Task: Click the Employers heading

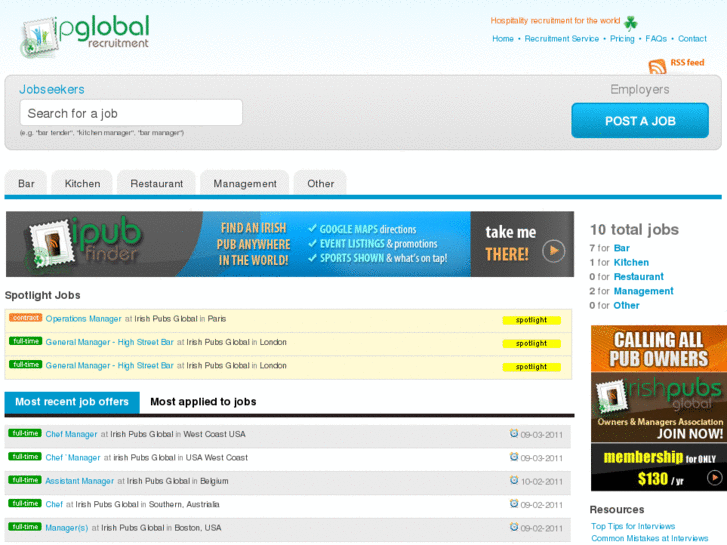Action: [x=639, y=90]
